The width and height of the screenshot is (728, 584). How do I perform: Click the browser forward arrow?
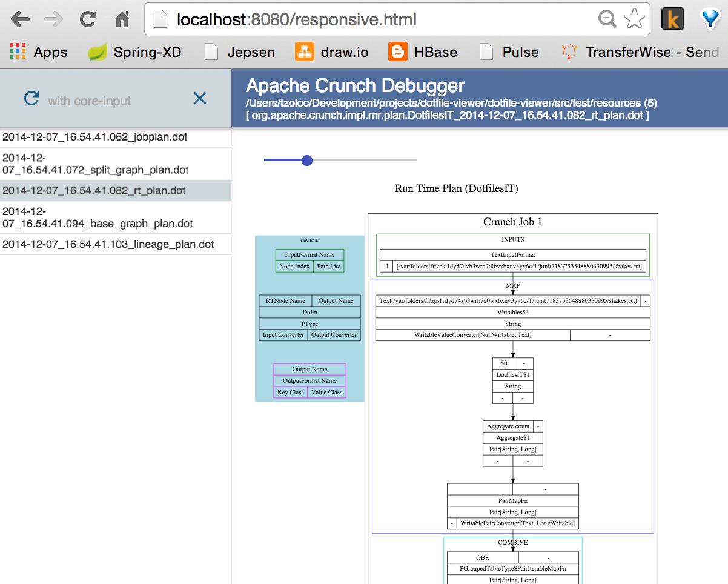coord(54,19)
